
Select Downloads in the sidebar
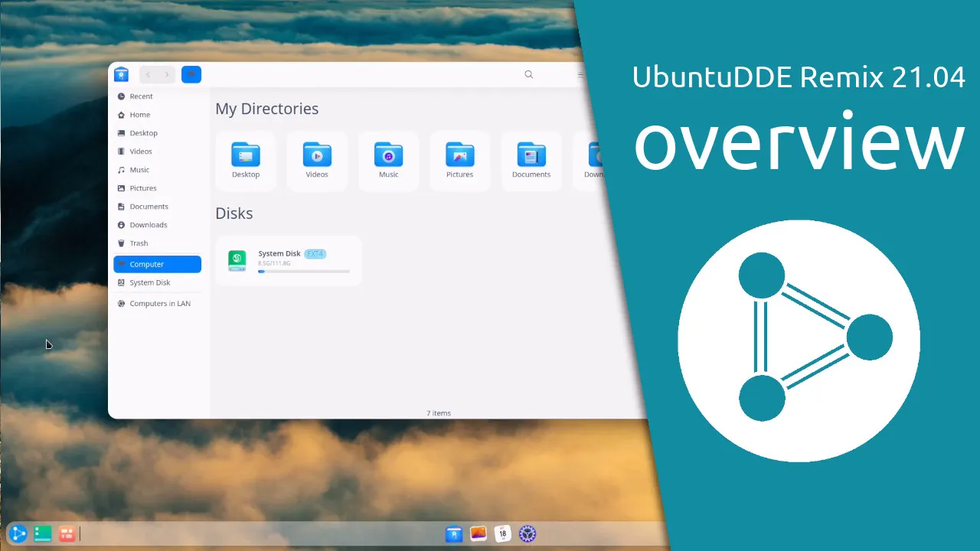tap(158, 225)
